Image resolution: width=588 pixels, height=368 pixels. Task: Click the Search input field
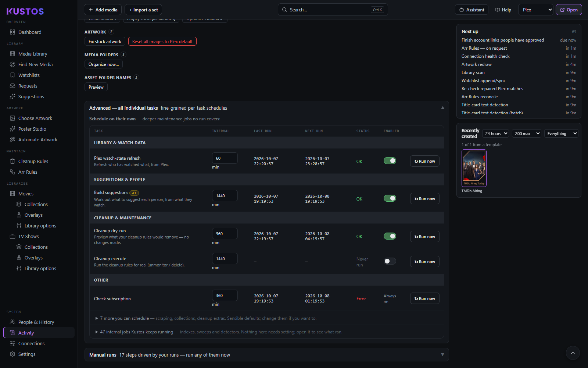tap(333, 10)
